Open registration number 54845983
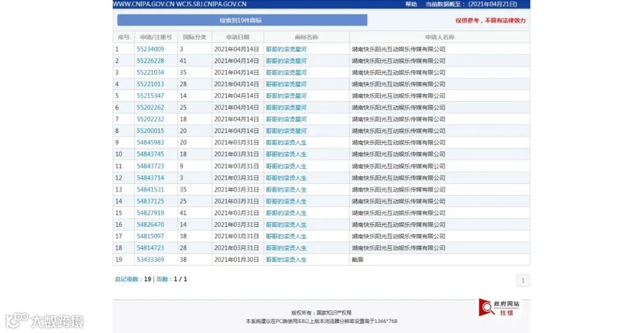Screen dimensions: 644x333 point(150,143)
